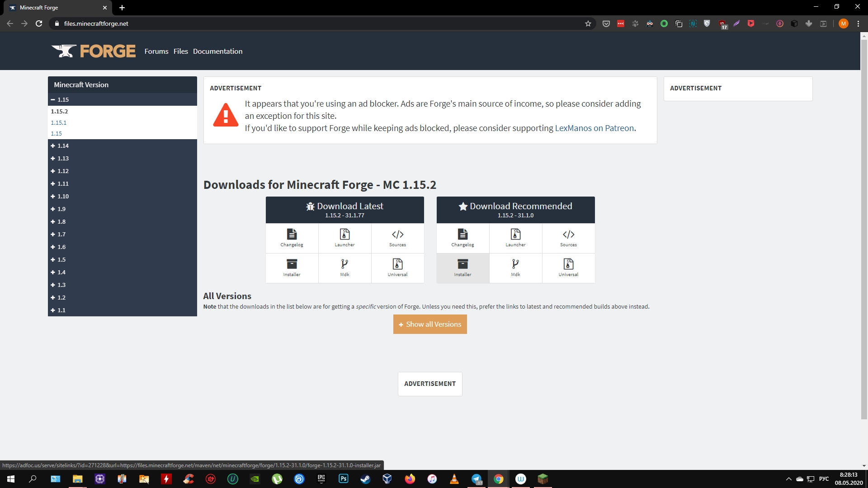
Task: Open the Files nav item
Action: (x=181, y=51)
